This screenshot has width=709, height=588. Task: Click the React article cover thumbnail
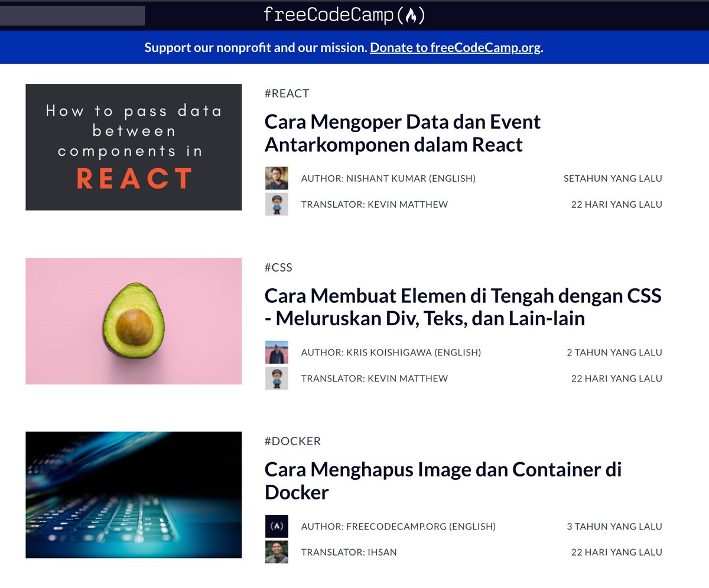pos(134,147)
